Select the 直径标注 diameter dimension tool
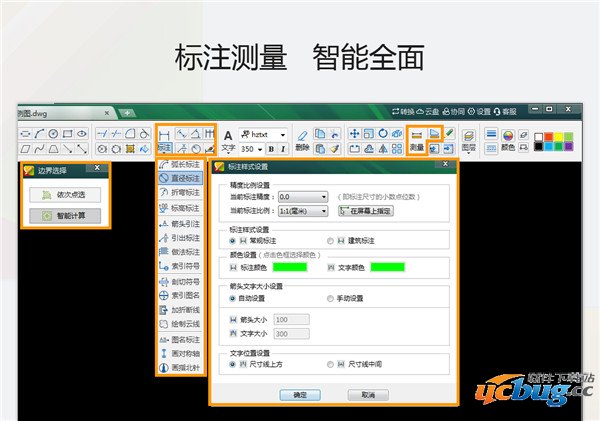The width and height of the screenshot is (600, 421). pos(181,177)
